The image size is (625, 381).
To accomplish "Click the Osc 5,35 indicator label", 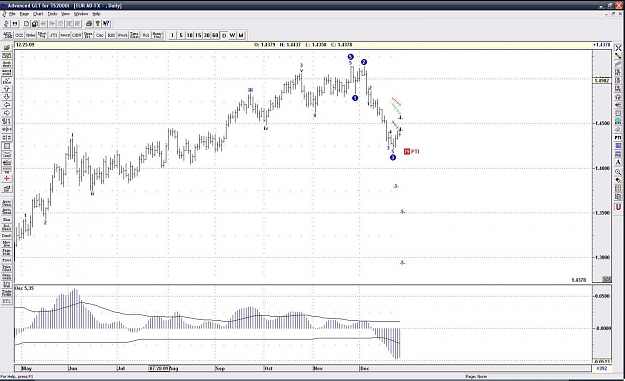I will [x=24, y=288].
